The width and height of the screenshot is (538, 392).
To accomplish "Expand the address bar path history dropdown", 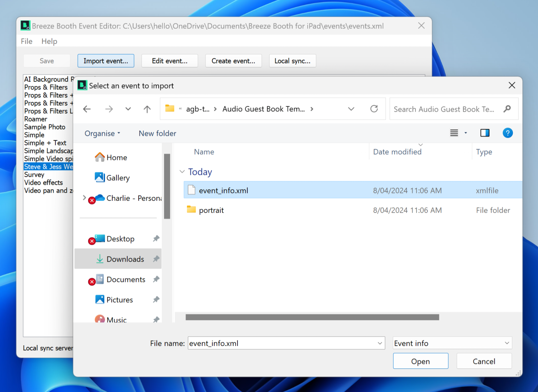I will coord(351,109).
